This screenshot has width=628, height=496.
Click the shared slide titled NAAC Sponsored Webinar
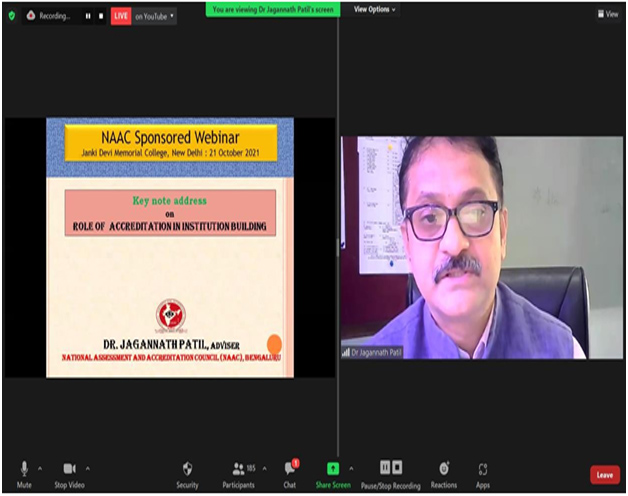tap(170, 247)
